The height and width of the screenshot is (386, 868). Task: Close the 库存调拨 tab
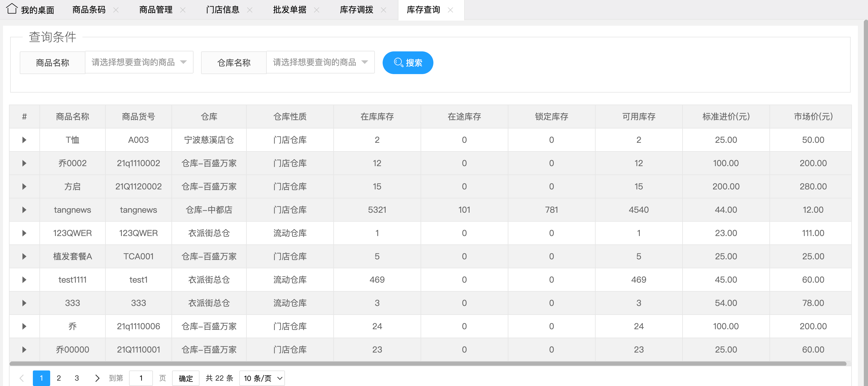click(x=384, y=10)
